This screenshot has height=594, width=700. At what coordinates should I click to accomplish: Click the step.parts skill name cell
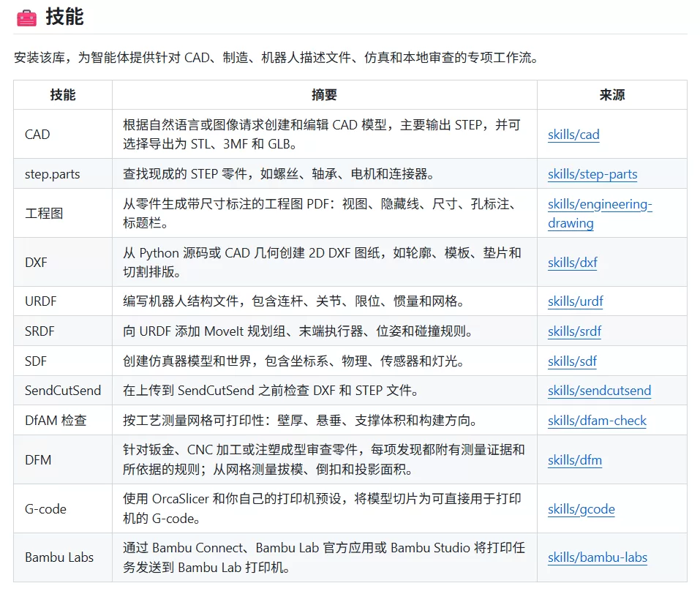tap(63, 173)
